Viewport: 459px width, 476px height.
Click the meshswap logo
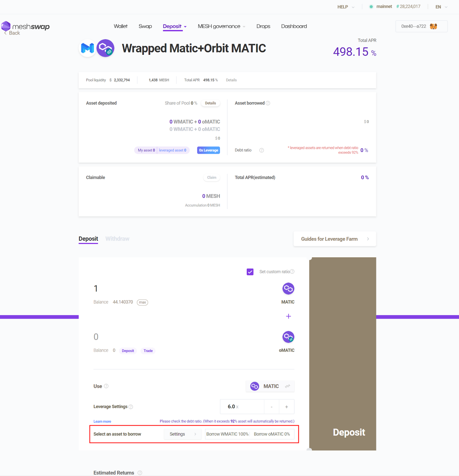(25, 26)
